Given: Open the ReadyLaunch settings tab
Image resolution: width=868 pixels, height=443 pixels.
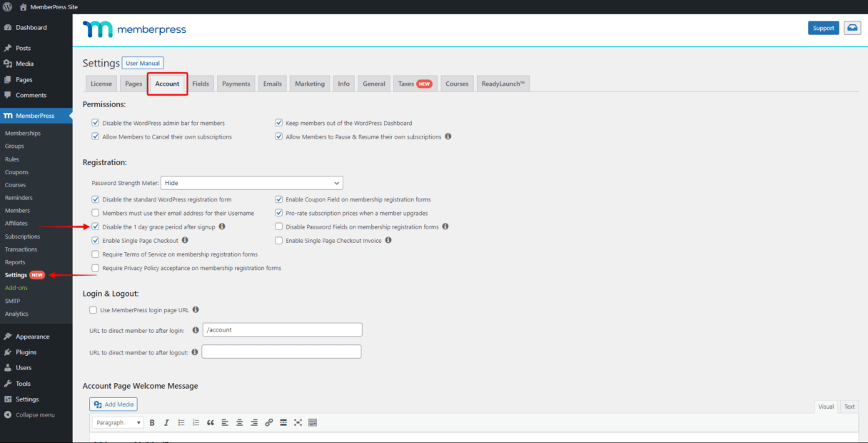Looking at the screenshot, I should (503, 84).
